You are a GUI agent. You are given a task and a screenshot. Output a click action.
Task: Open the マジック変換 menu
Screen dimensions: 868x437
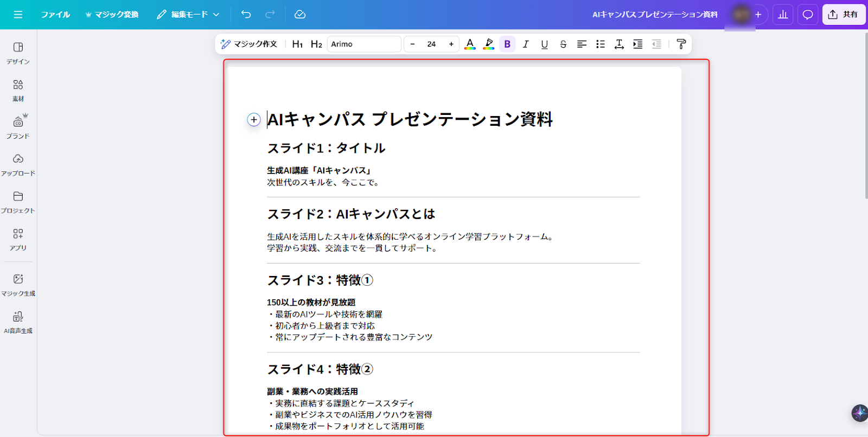[112, 15]
